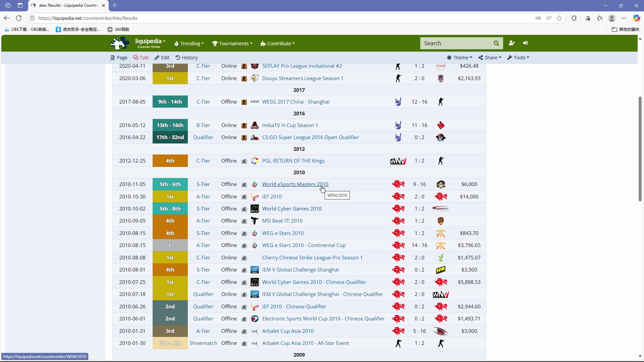The width and height of the screenshot is (644, 362).
Task: Click opponent logo in World eSports Masters row
Action: pos(441,184)
